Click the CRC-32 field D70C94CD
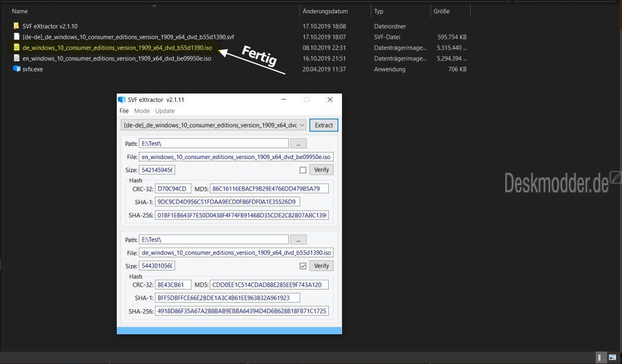This screenshot has width=622, height=364. click(x=173, y=189)
